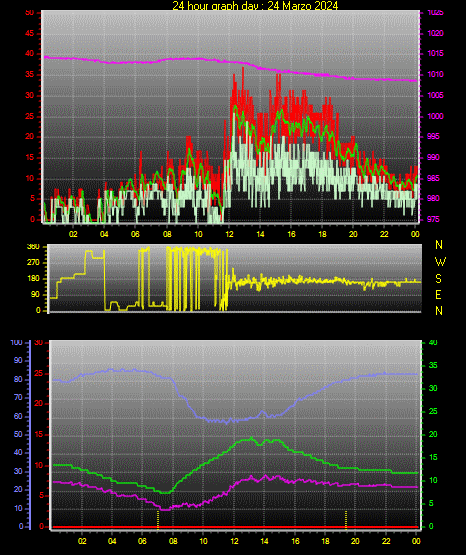
Task: Click the 1015 pressure axis label
Action: pyautogui.click(x=435, y=53)
